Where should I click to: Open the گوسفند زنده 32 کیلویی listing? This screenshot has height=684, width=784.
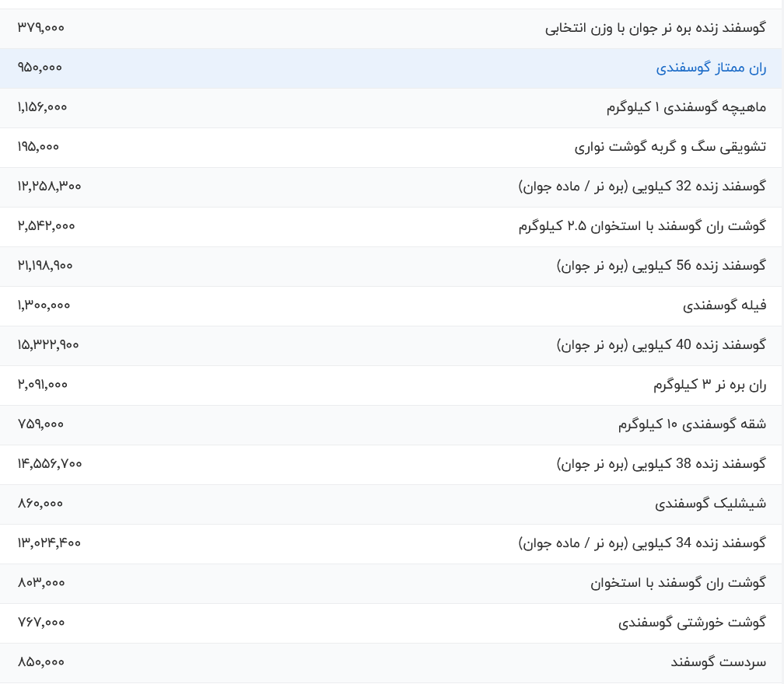[642, 187]
